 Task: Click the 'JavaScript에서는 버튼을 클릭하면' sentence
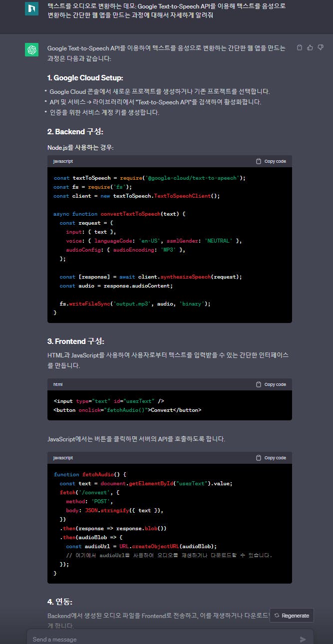click(136, 439)
